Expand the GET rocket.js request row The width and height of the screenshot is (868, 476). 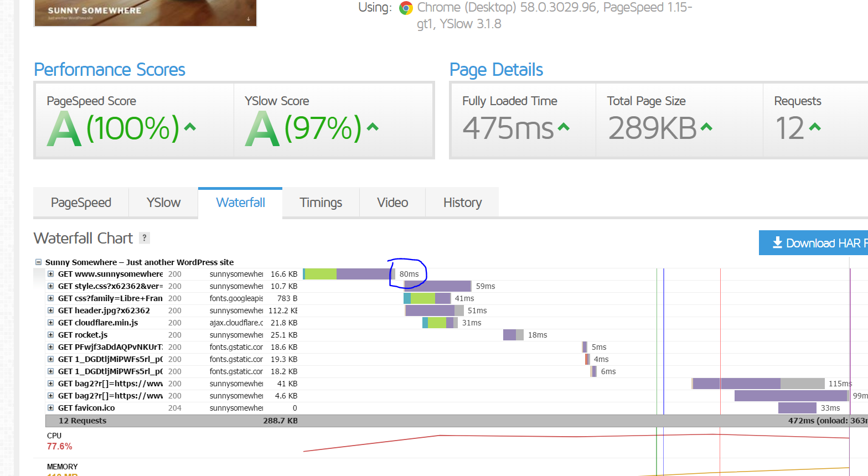[50, 335]
